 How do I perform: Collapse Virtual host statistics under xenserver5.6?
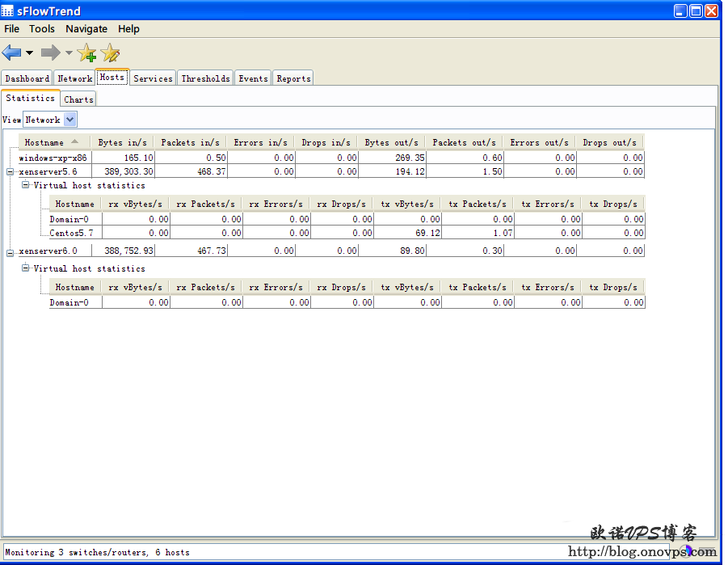tap(26, 185)
